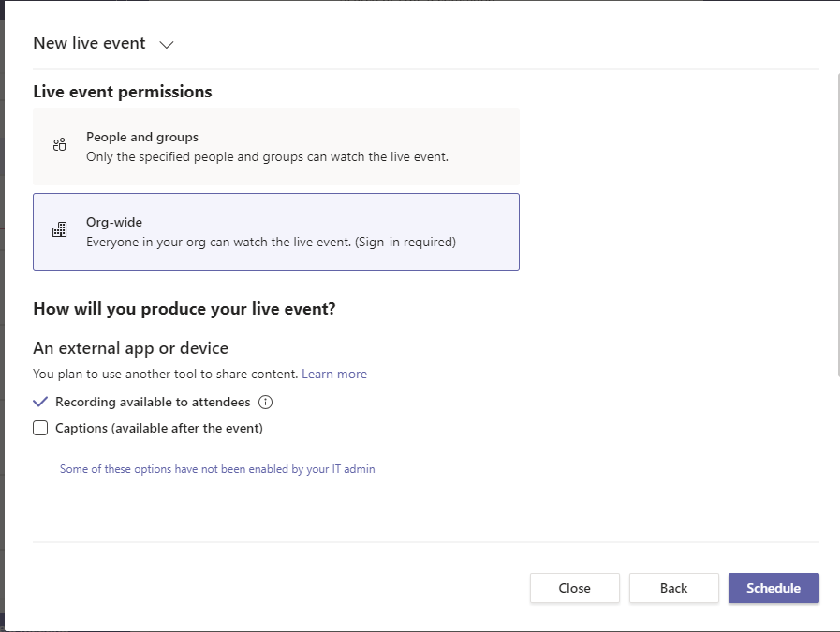The width and height of the screenshot is (840, 632).
Task: Select the People and groups permission option
Action: [x=275, y=146]
